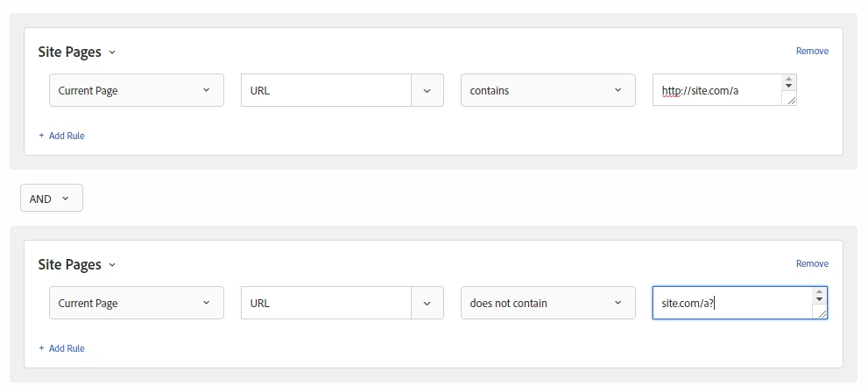
Task: Click the URL text field in the first rule
Action: click(x=326, y=90)
